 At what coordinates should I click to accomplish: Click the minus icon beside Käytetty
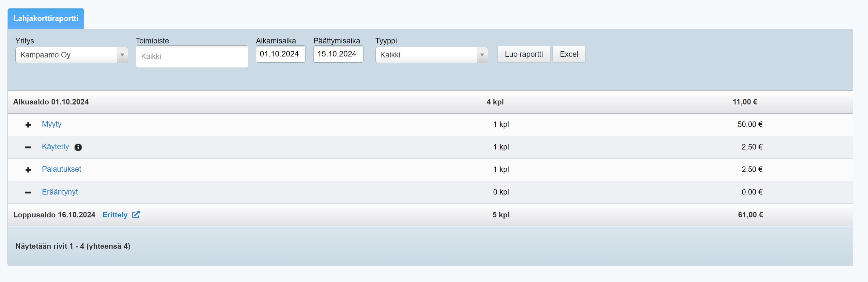[x=28, y=147]
